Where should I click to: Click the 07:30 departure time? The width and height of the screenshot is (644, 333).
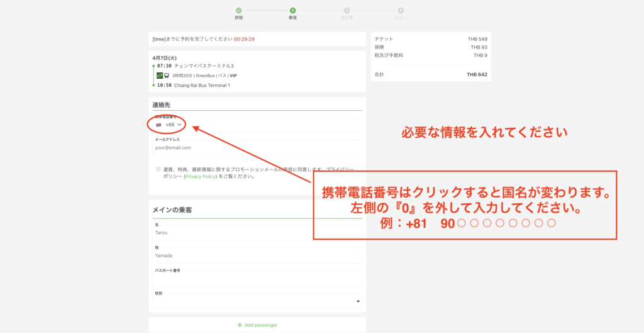tap(164, 65)
